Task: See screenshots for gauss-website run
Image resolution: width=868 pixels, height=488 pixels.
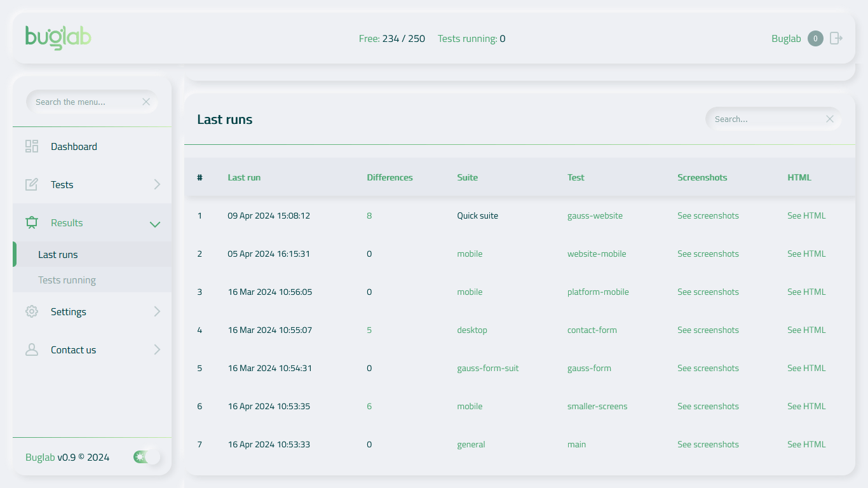Action: [x=708, y=215]
